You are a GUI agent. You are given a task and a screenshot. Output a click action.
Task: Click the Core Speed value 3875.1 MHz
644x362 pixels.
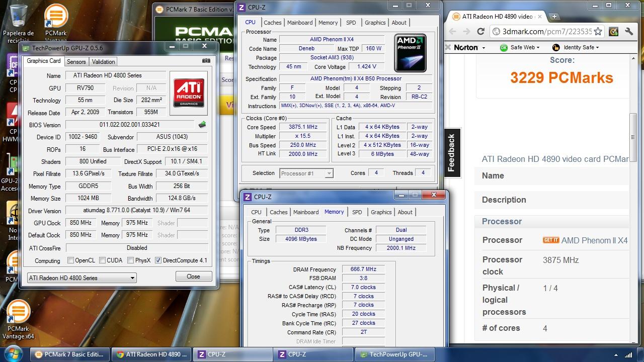(303, 127)
